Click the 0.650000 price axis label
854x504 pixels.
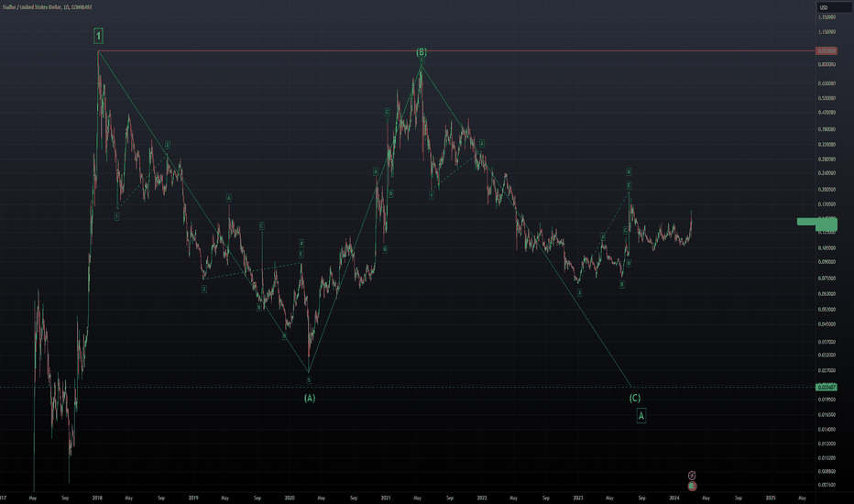pyautogui.click(x=827, y=83)
